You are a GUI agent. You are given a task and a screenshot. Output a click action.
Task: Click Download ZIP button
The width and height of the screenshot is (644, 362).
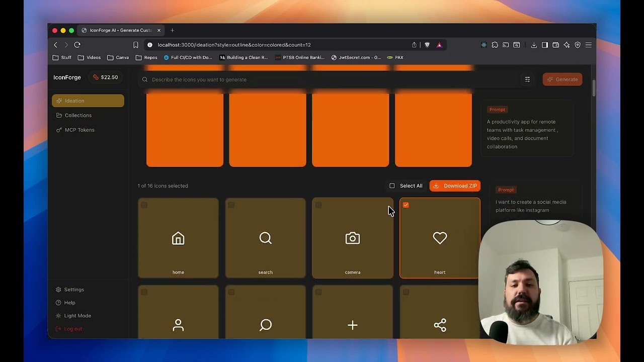click(x=455, y=186)
